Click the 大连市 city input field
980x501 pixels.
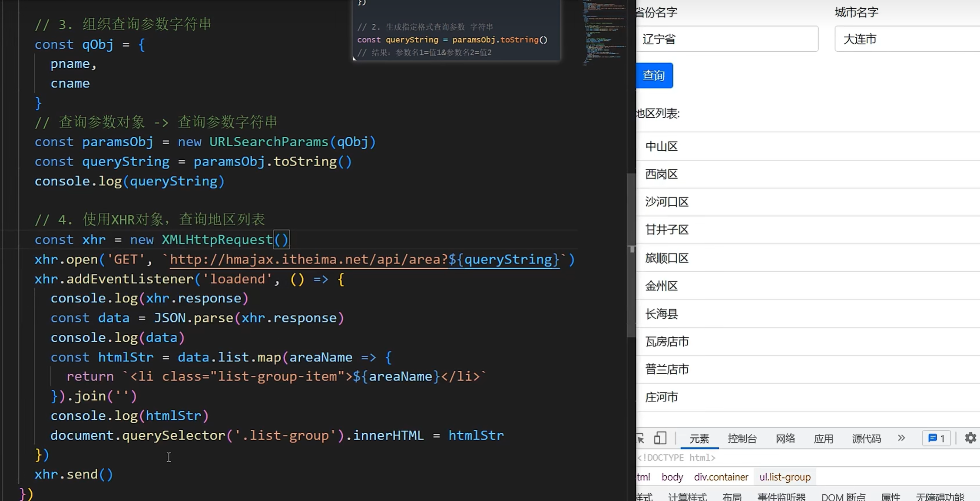(907, 39)
